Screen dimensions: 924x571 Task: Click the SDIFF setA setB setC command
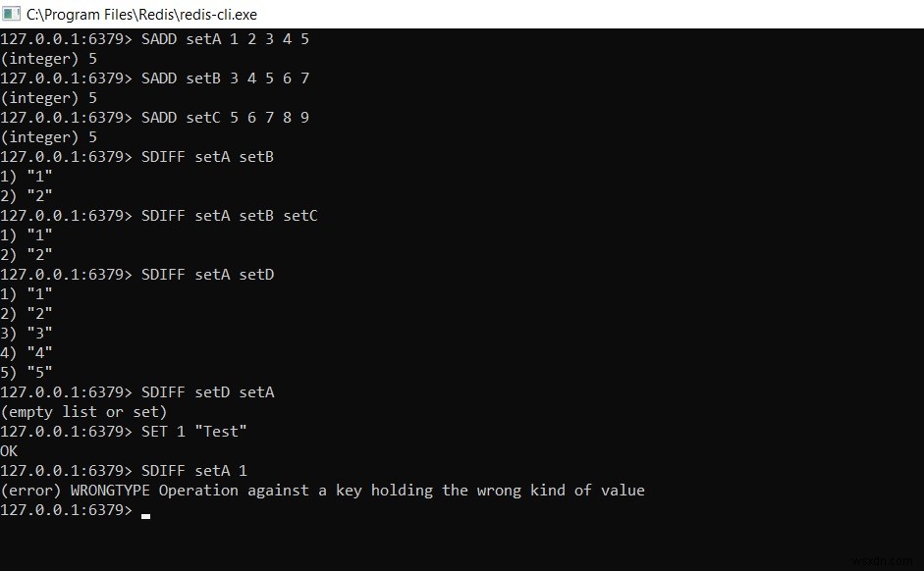click(x=229, y=216)
